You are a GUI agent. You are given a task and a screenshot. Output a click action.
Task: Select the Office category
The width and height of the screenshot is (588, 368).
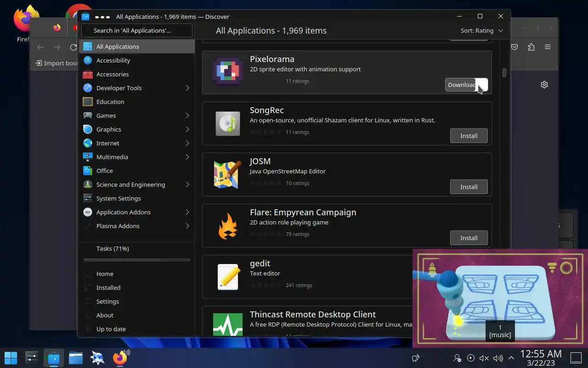point(137,171)
